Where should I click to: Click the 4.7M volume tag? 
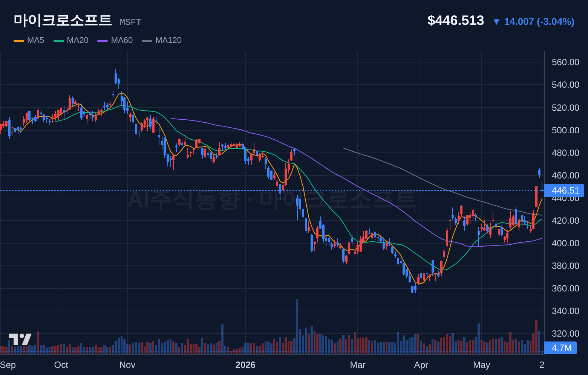[x=561, y=348]
